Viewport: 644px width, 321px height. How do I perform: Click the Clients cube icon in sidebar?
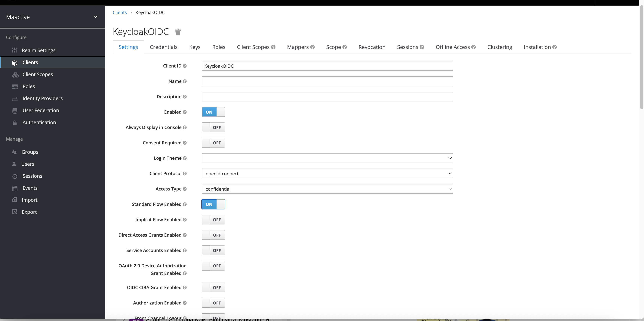point(15,63)
